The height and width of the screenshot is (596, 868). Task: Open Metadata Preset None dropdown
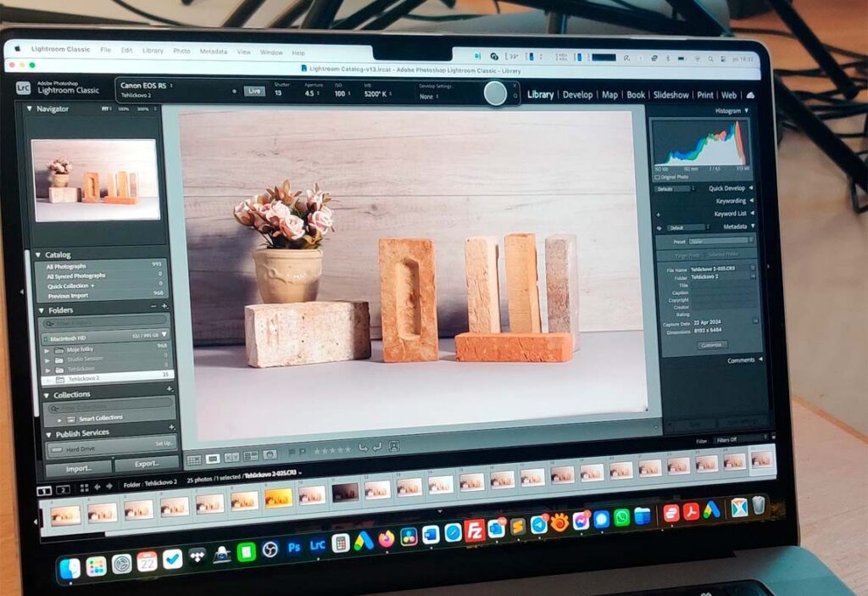coord(721,241)
